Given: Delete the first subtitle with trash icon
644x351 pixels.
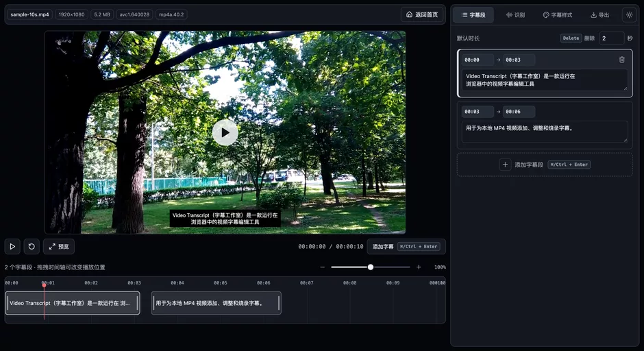Looking at the screenshot, I should click(x=622, y=60).
